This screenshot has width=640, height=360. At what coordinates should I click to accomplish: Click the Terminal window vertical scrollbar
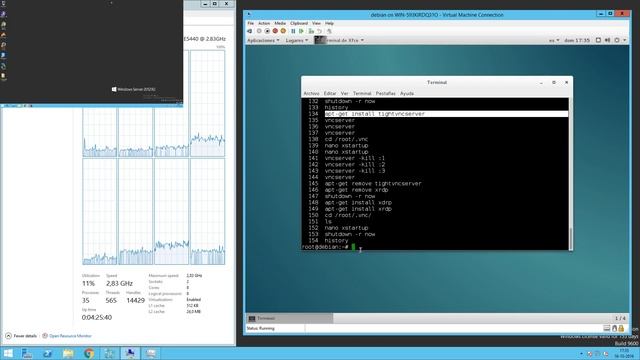(571, 173)
